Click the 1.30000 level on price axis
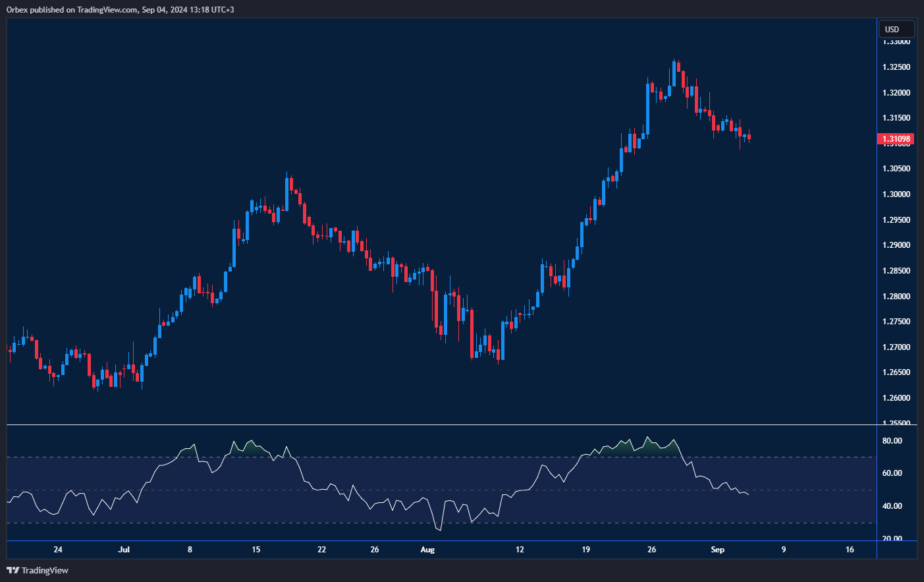This screenshot has width=924, height=582. (x=896, y=194)
